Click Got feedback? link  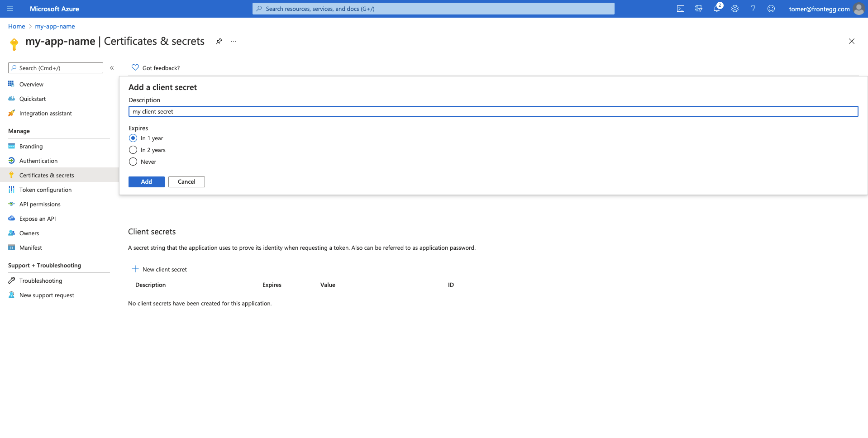point(161,68)
